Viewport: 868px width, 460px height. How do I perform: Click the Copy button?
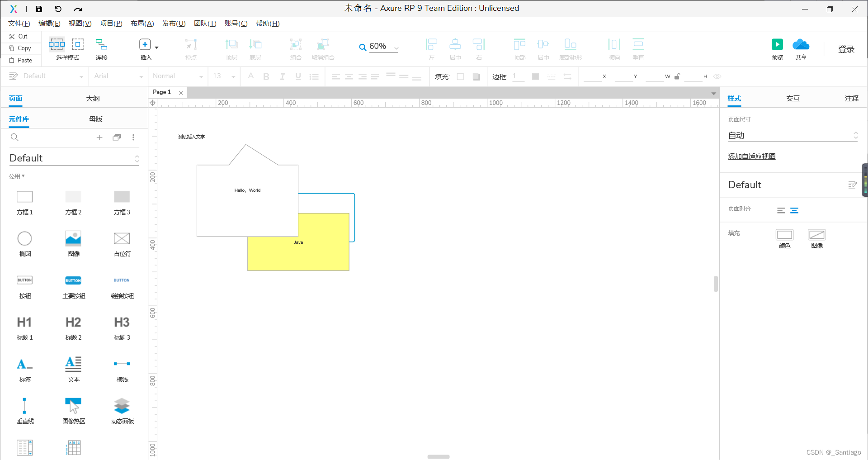(x=20, y=48)
